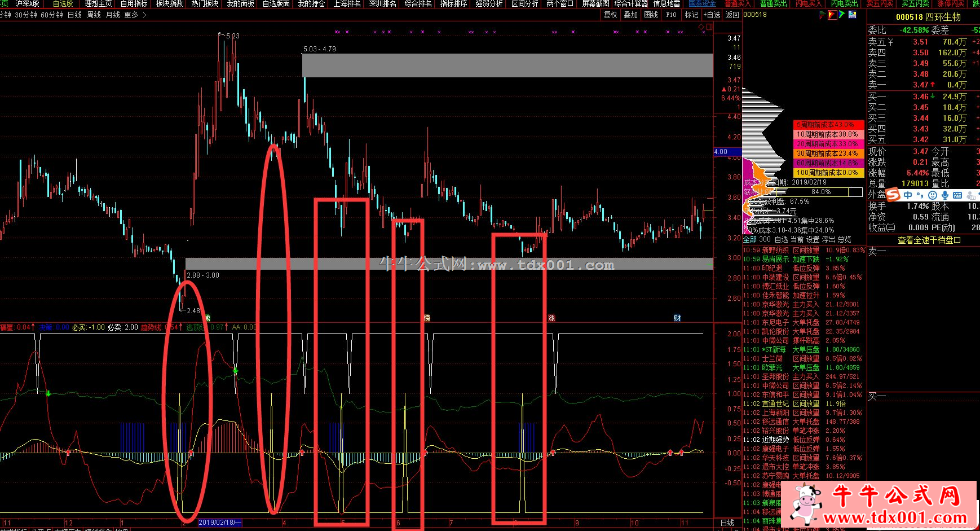
Task: Click the Sogou S logo on input bar
Action: coord(894,195)
